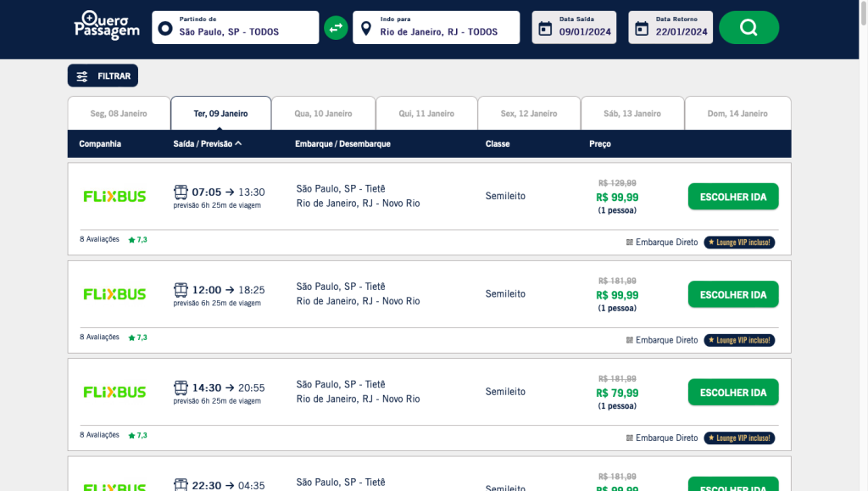Swap origin and destination cities
Screen dimensions: 868x491
[336, 28]
